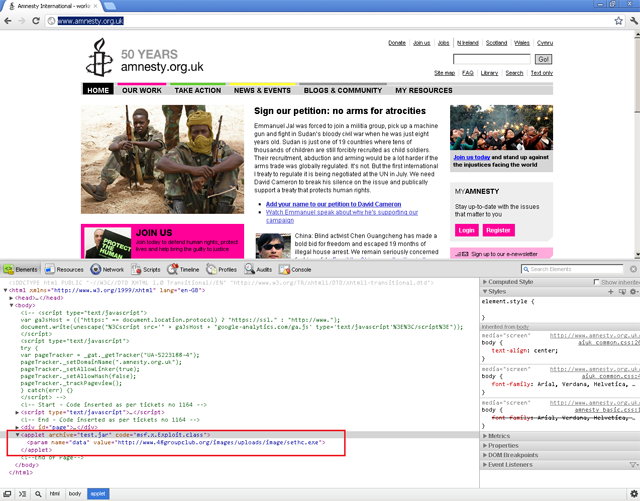Click the MyAmnesty Login button

coord(466,230)
